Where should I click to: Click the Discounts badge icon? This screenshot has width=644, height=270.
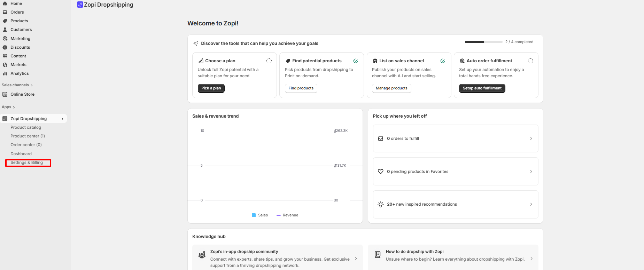[x=5, y=47]
